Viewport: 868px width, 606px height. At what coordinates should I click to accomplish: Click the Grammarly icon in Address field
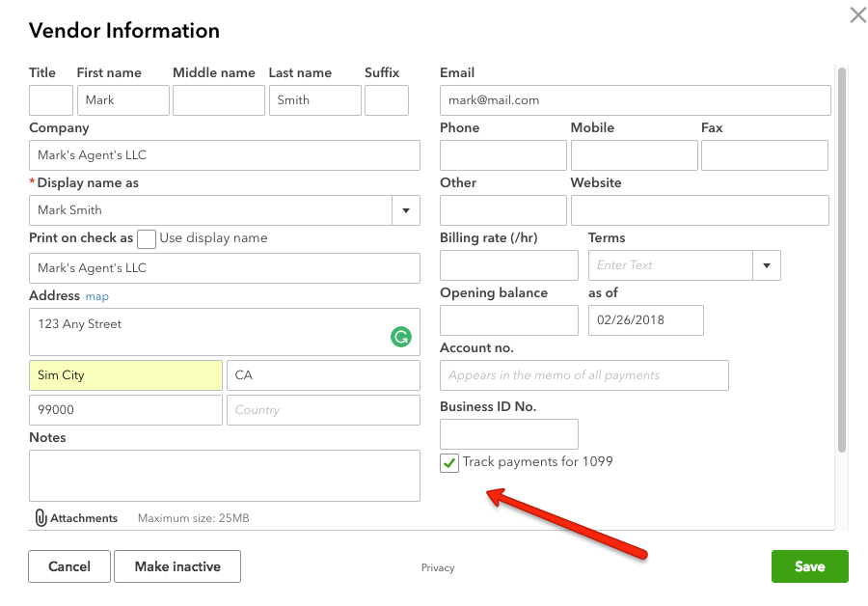pos(400,337)
